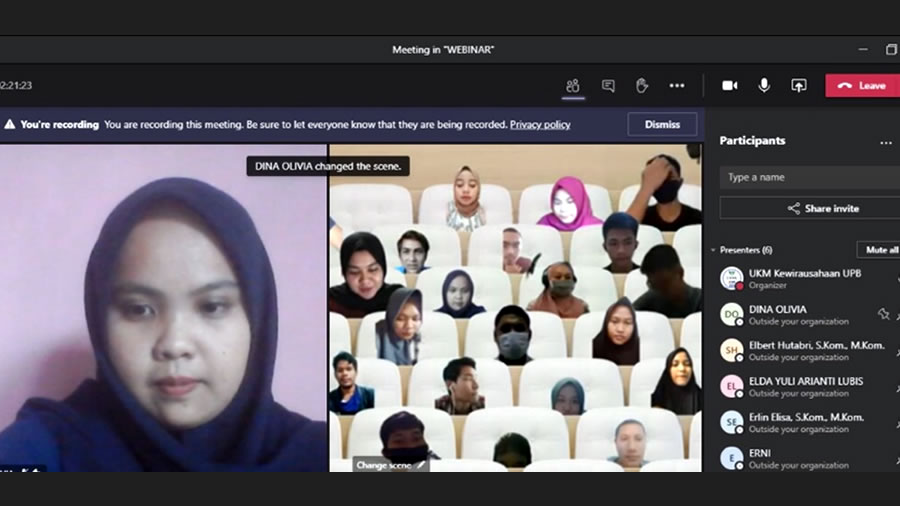Open the conversation chat icon
900x506 pixels.
(x=608, y=86)
